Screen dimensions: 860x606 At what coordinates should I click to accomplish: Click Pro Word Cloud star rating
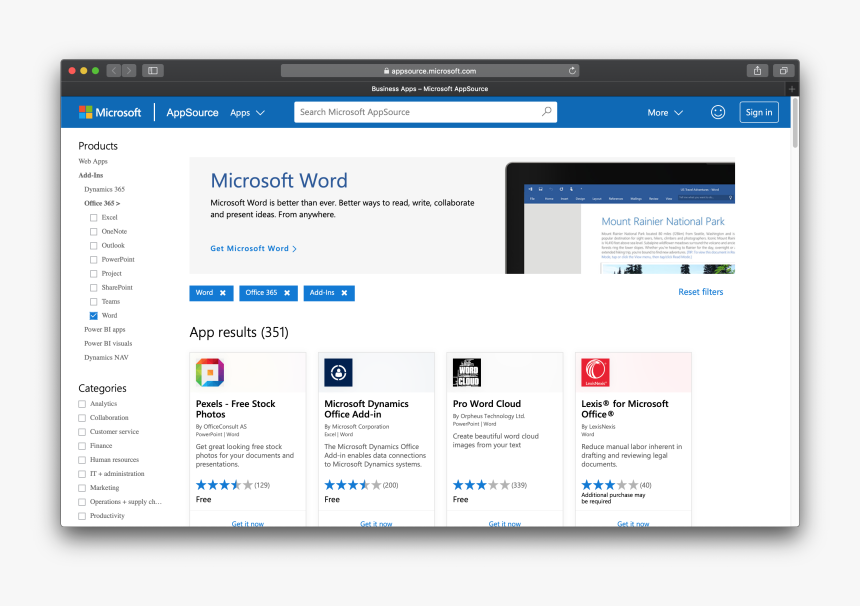click(481, 485)
